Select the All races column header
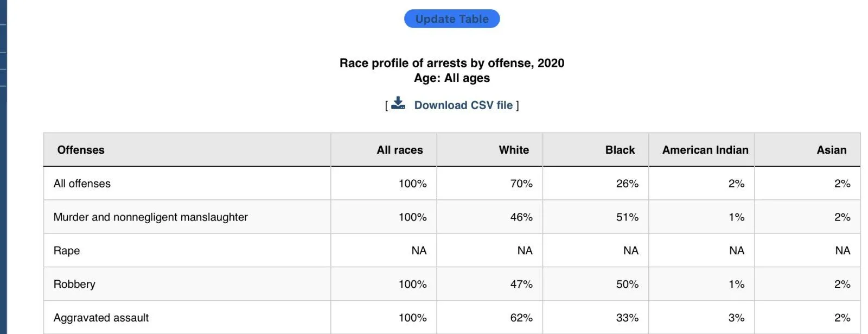This screenshot has width=868, height=334. tap(400, 150)
